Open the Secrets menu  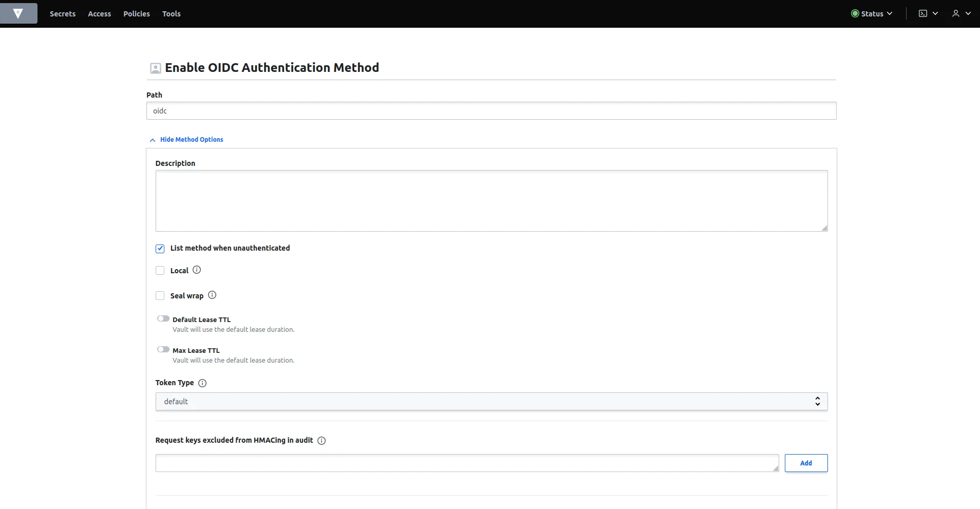point(63,14)
